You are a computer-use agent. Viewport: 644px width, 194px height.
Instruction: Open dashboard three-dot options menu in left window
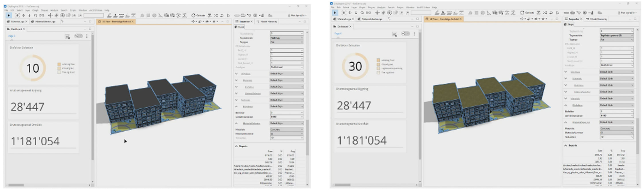click(87, 36)
